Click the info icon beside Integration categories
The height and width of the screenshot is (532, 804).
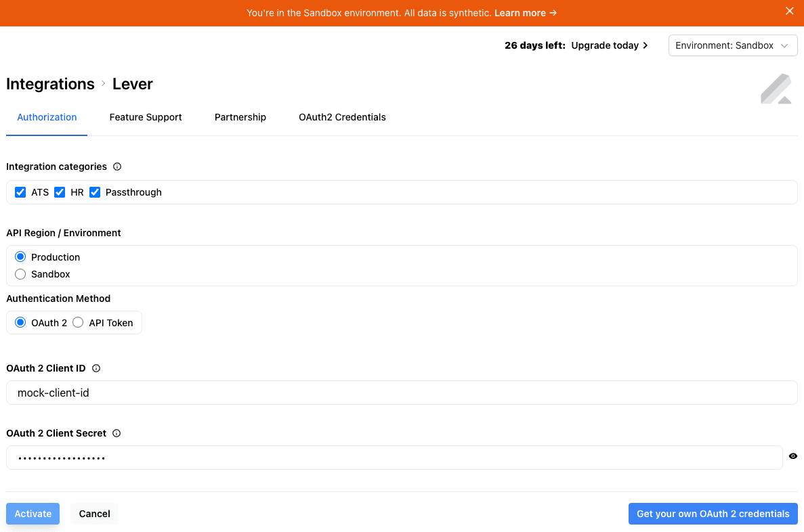coord(117,167)
